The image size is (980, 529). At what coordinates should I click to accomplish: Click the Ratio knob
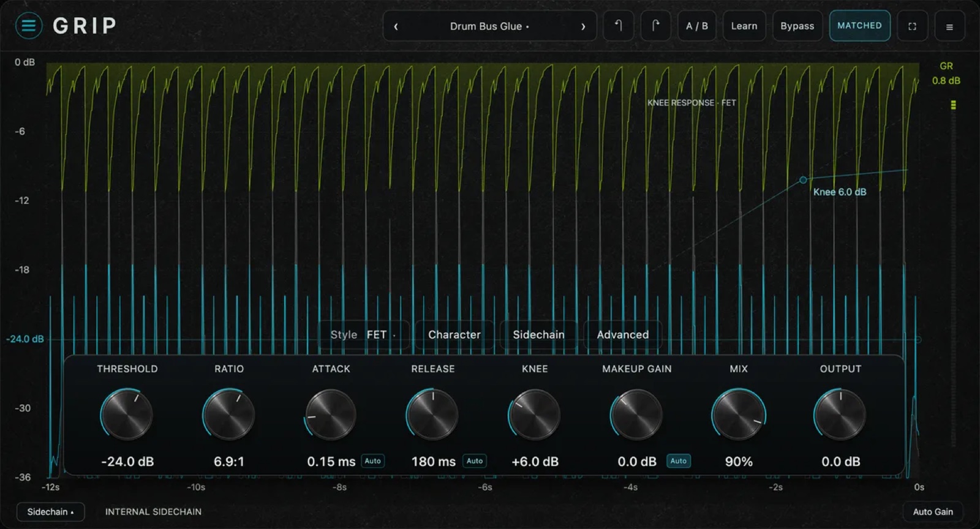click(229, 415)
